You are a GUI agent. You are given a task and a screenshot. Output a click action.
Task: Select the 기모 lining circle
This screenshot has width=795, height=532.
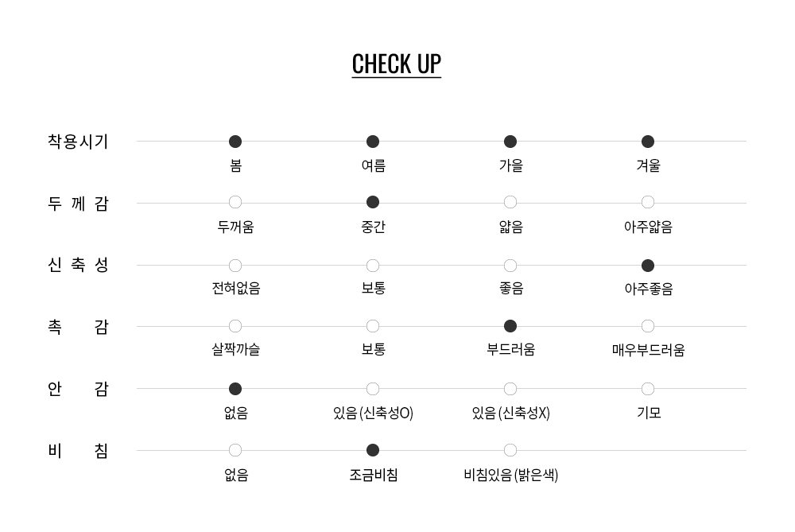coord(648,389)
